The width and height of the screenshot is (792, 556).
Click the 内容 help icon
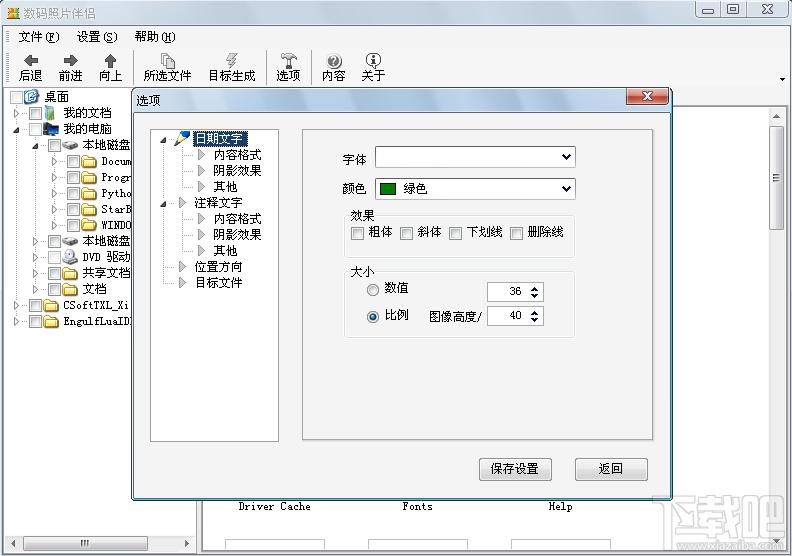click(334, 61)
